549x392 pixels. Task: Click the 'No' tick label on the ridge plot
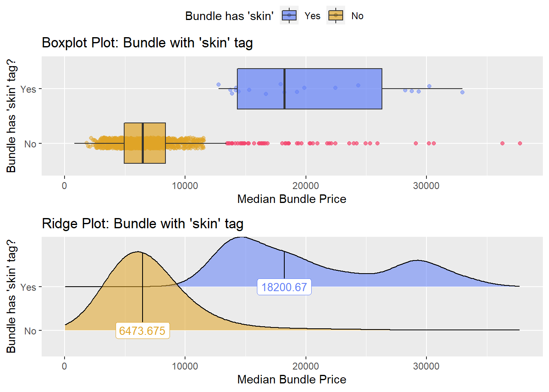(x=30, y=331)
